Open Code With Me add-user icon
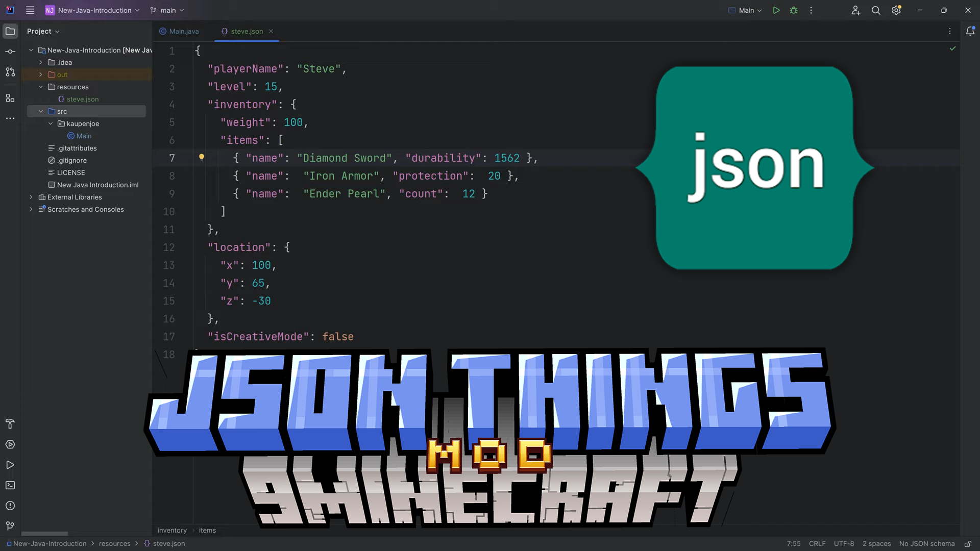Viewport: 980px width, 551px height. pyautogui.click(x=856, y=10)
